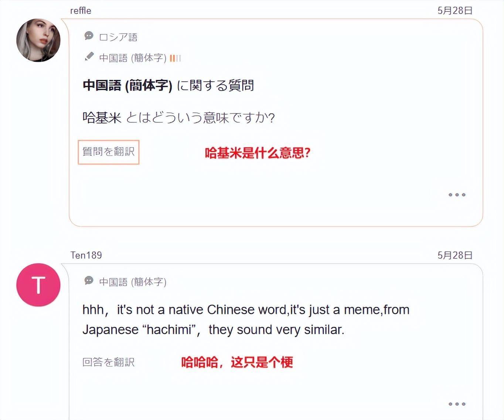Click the speech bubble icon in Ten189's answer

coord(89,281)
